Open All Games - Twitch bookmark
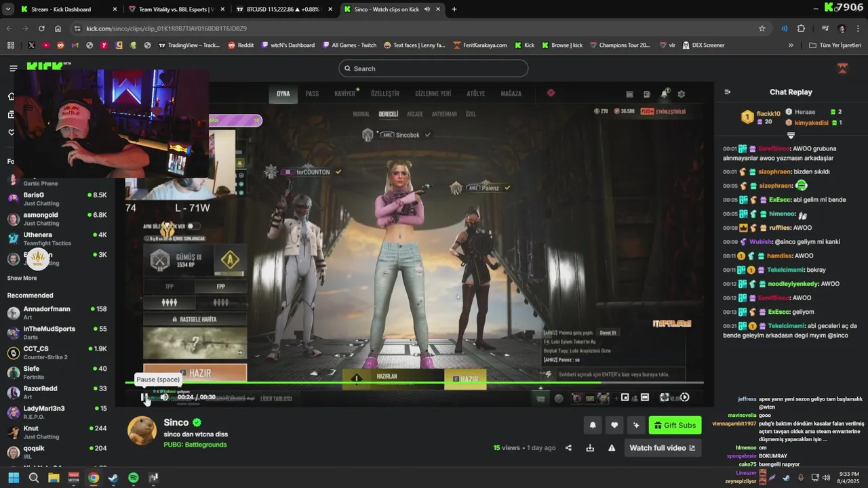 (349, 45)
